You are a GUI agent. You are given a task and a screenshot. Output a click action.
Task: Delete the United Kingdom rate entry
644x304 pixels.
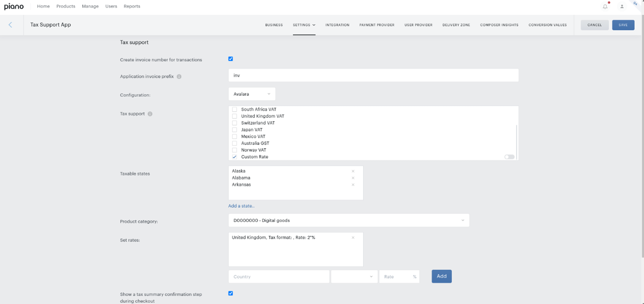coord(353,238)
